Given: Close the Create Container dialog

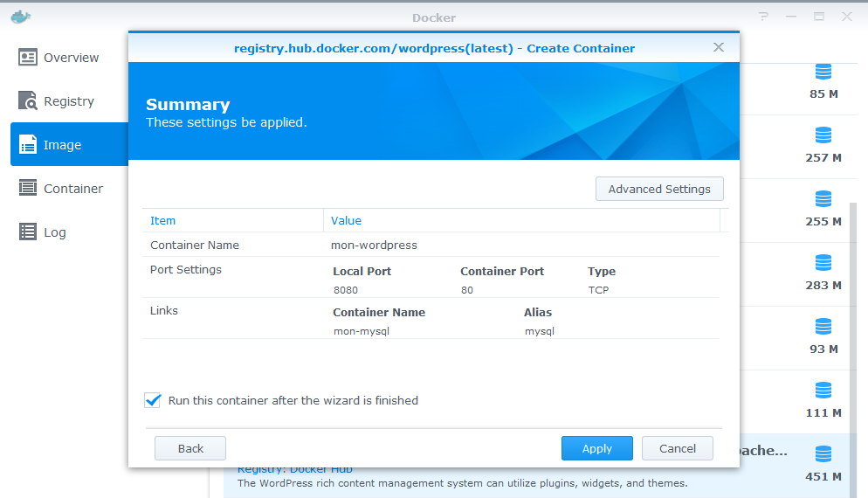Looking at the screenshot, I should coord(719,47).
